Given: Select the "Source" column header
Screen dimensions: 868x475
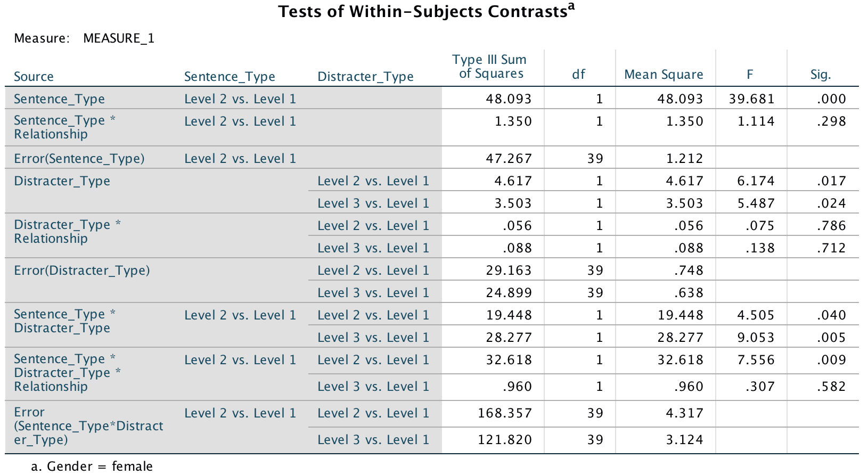Looking at the screenshot, I should pyautogui.click(x=34, y=77).
